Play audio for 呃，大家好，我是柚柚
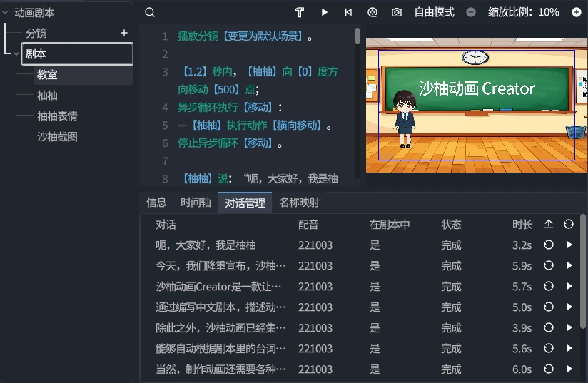The height and width of the screenshot is (383, 588). click(x=569, y=245)
